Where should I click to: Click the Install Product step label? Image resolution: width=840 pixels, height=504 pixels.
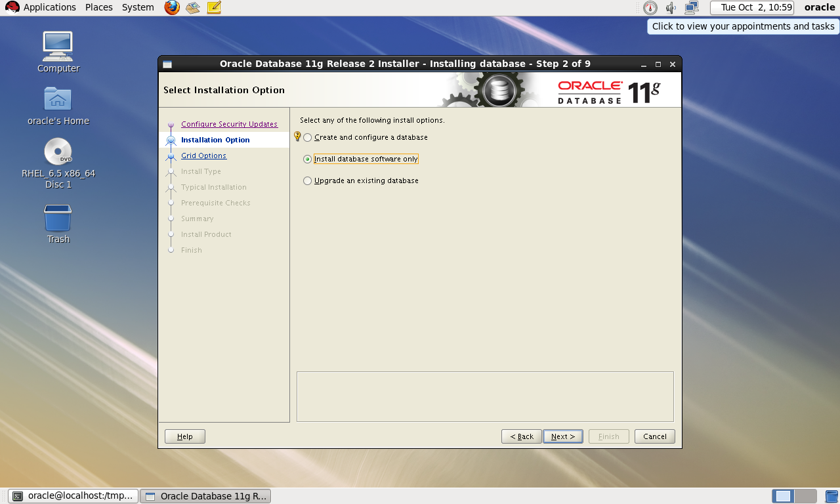coord(206,234)
